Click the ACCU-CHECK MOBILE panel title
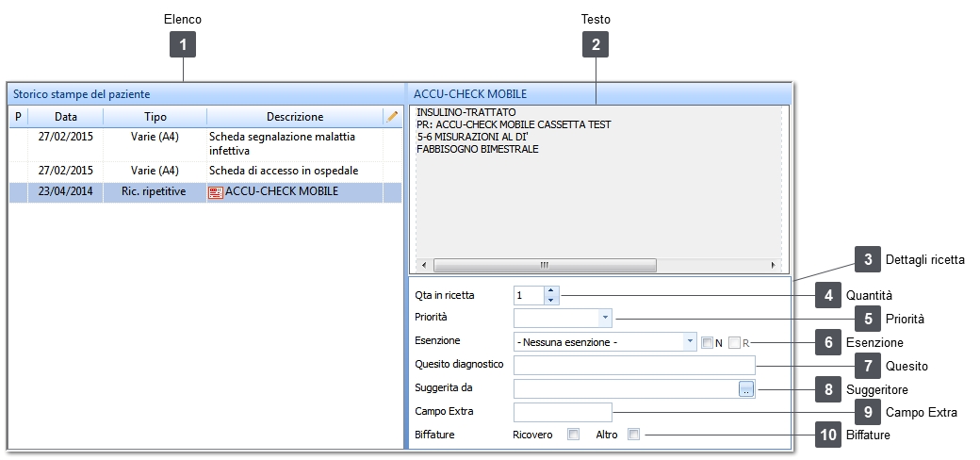 click(470, 94)
